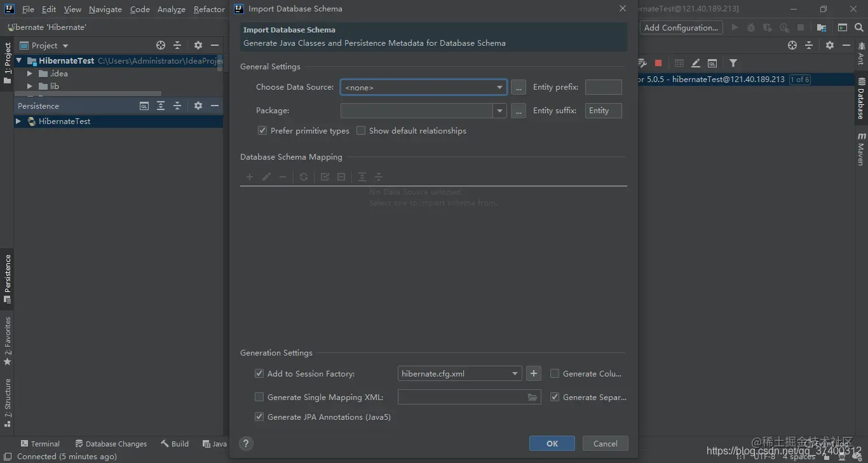Click OK button in Import Database Schema dialog
868x463 pixels.
552,443
